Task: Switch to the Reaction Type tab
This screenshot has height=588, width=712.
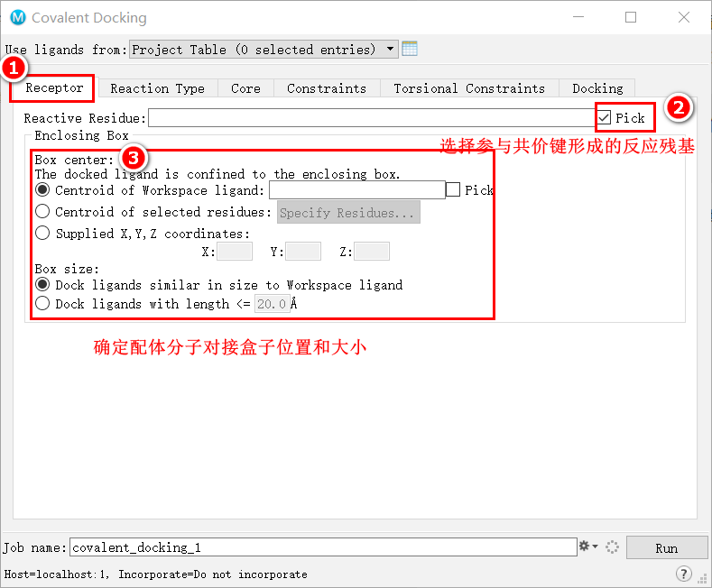Action: [158, 88]
